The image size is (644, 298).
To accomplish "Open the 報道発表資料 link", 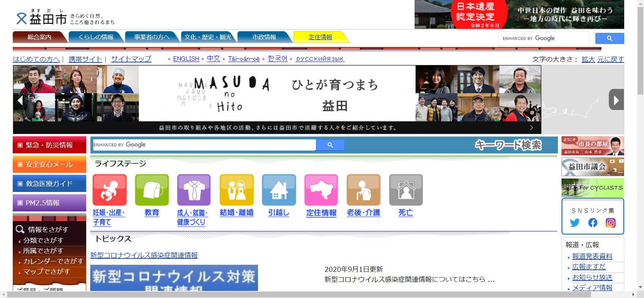I will coord(592,256).
